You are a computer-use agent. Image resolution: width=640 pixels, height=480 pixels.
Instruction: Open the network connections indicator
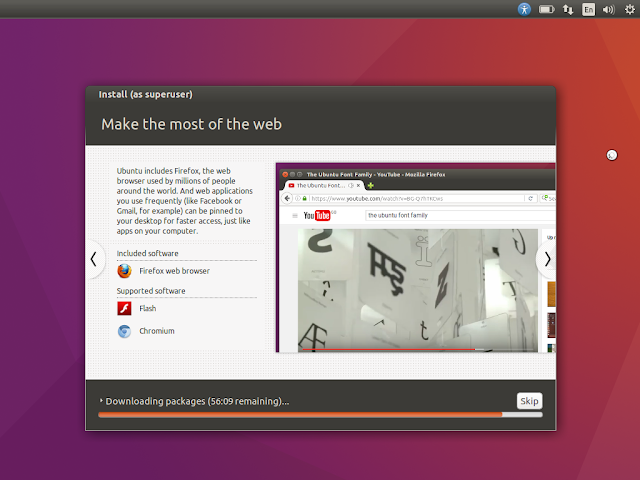click(568, 9)
